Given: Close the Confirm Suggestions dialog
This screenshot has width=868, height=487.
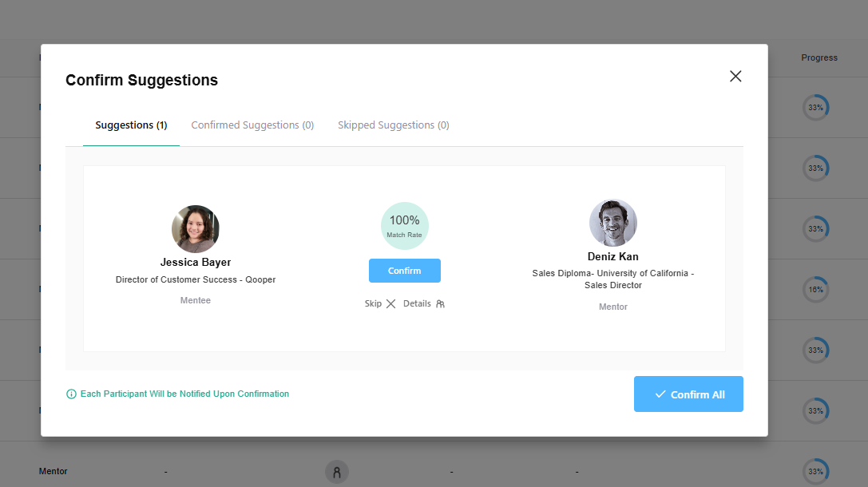Looking at the screenshot, I should point(735,76).
